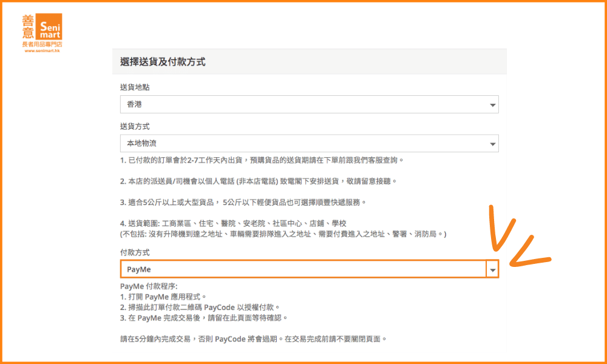Click the 長者用品專門店 tagline under the logo

point(42,44)
